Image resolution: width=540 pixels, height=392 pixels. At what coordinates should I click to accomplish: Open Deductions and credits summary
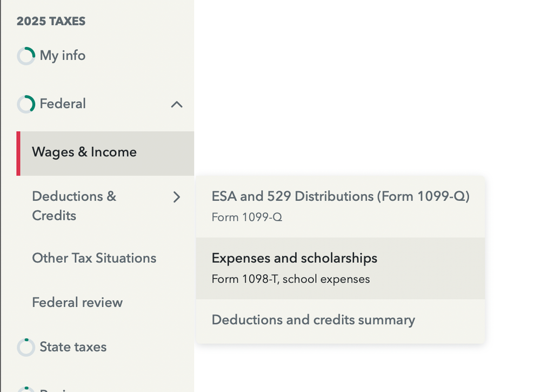314,320
